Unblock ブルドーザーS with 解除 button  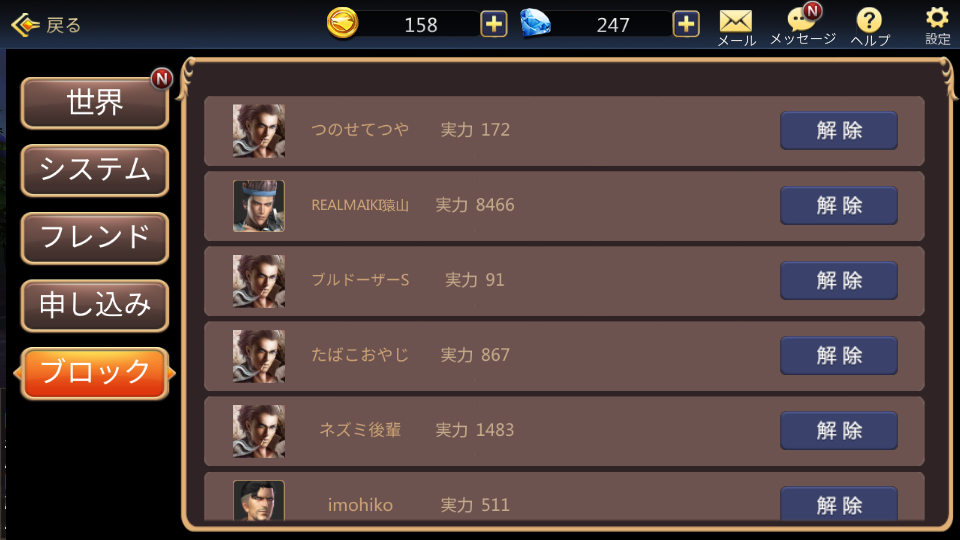coord(839,280)
